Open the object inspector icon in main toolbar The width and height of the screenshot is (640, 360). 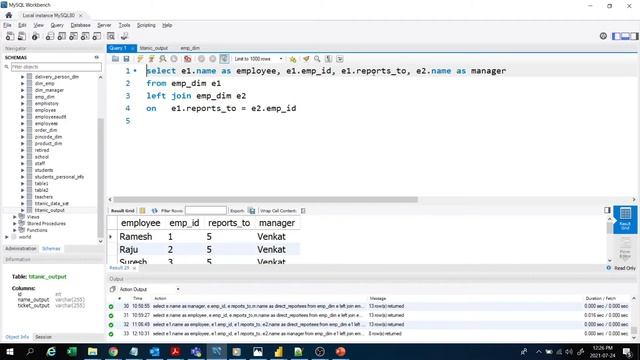pyautogui.click(x=36, y=36)
